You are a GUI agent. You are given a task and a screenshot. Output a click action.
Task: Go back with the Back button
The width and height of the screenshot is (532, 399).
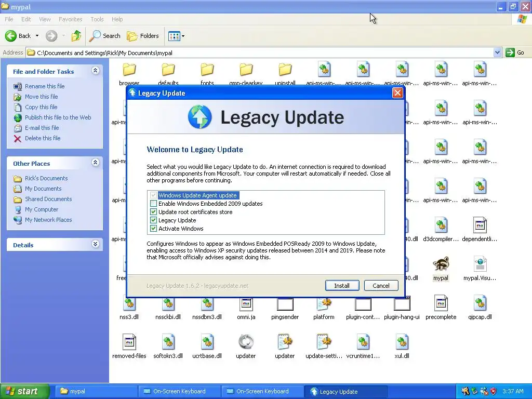click(x=18, y=36)
